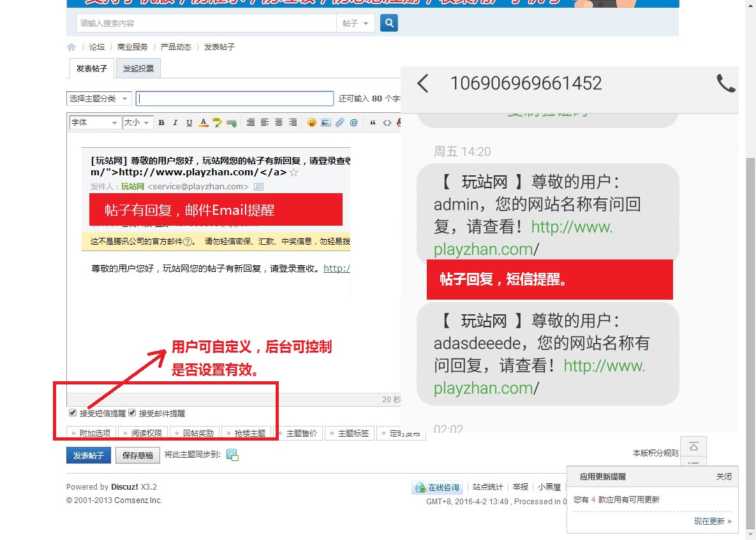The height and width of the screenshot is (540, 756).
Task: Open the 在线咨询 link
Action: pyautogui.click(x=438, y=488)
